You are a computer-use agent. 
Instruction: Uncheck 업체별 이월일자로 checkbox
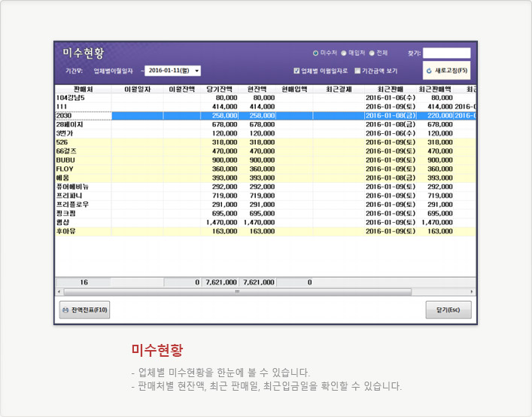coord(297,71)
